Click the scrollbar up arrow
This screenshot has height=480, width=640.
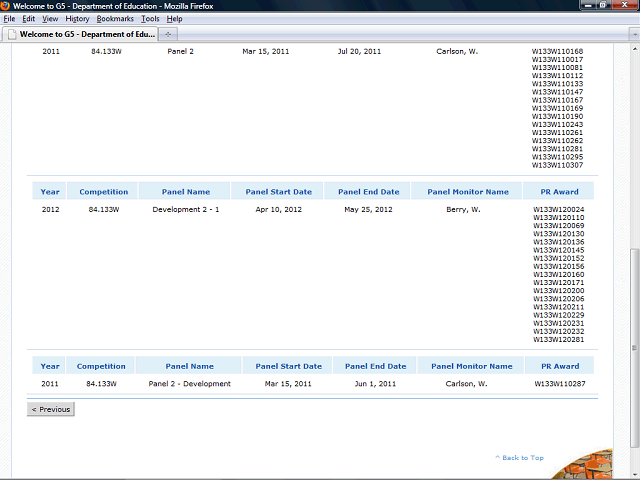pyautogui.click(x=634, y=49)
